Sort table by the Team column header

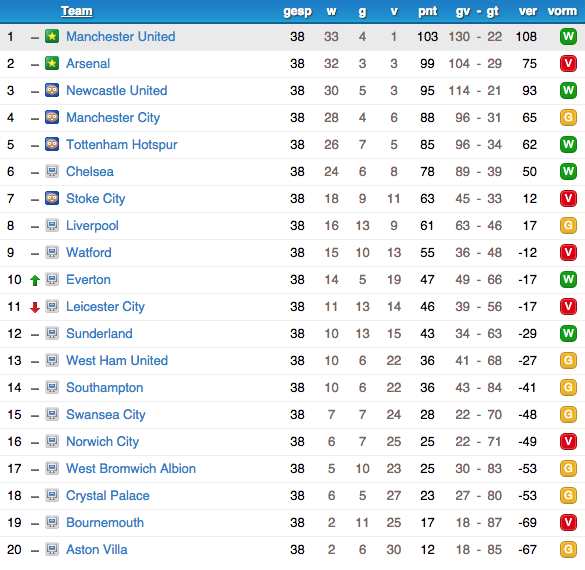(77, 11)
